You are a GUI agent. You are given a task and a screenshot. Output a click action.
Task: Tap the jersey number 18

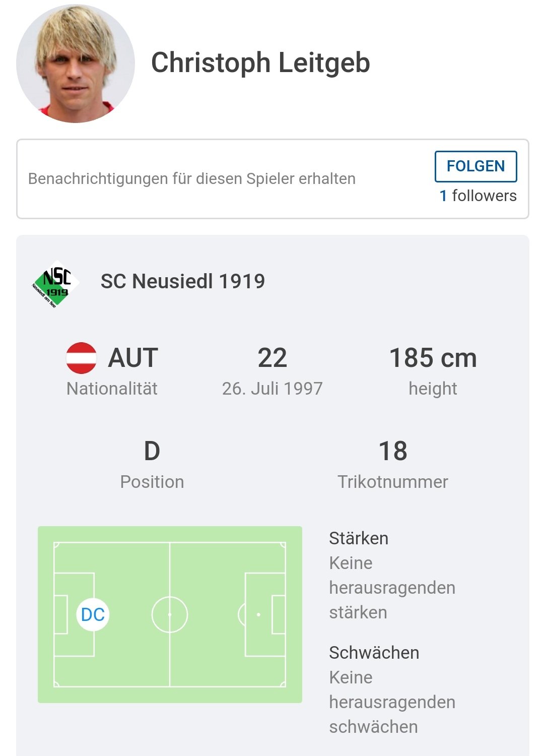pos(393,451)
